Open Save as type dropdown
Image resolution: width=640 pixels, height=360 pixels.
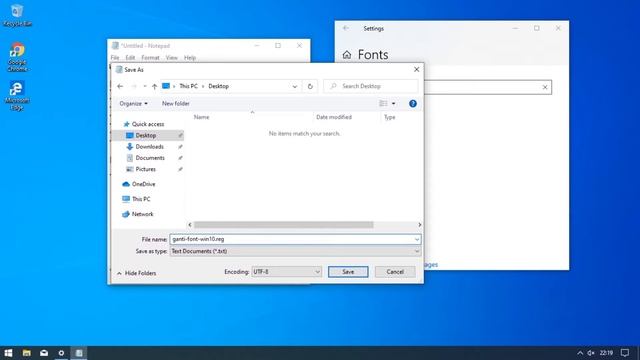coord(295,251)
